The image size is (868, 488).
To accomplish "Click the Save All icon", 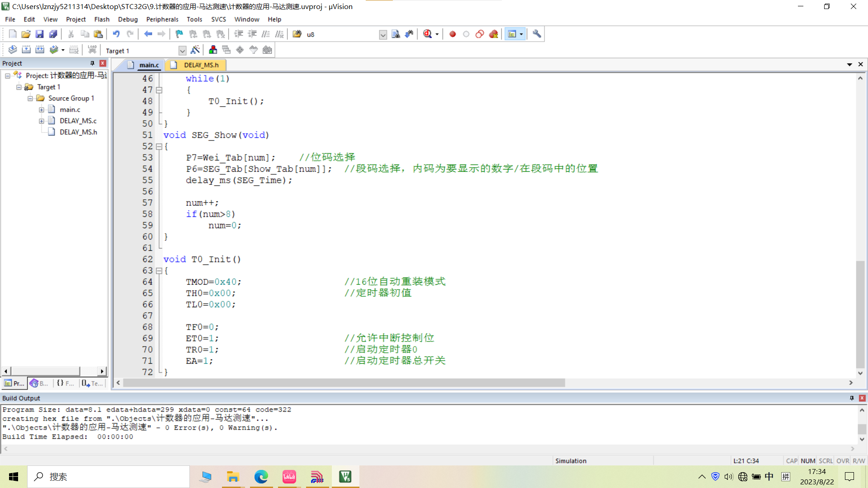I will coord(53,34).
